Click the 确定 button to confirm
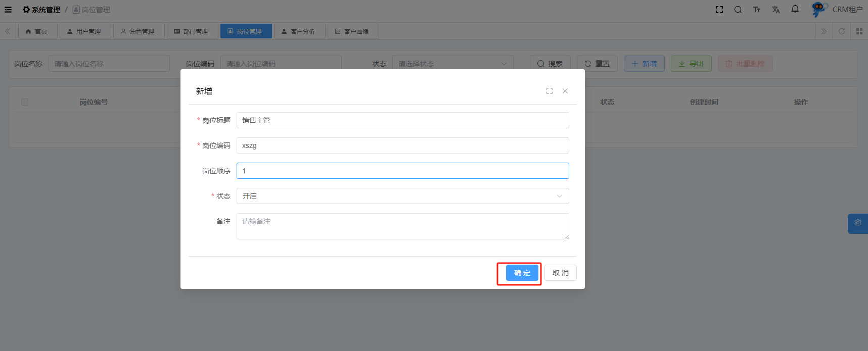868x351 pixels. [x=522, y=273]
